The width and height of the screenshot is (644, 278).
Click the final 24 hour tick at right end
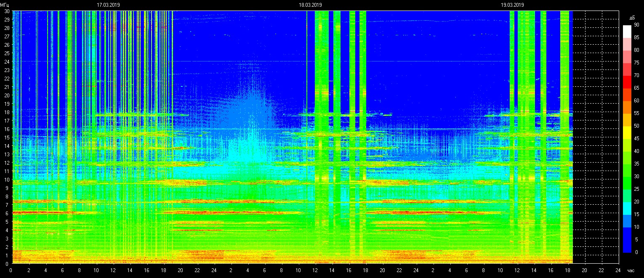pyautogui.click(x=617, y=270)
